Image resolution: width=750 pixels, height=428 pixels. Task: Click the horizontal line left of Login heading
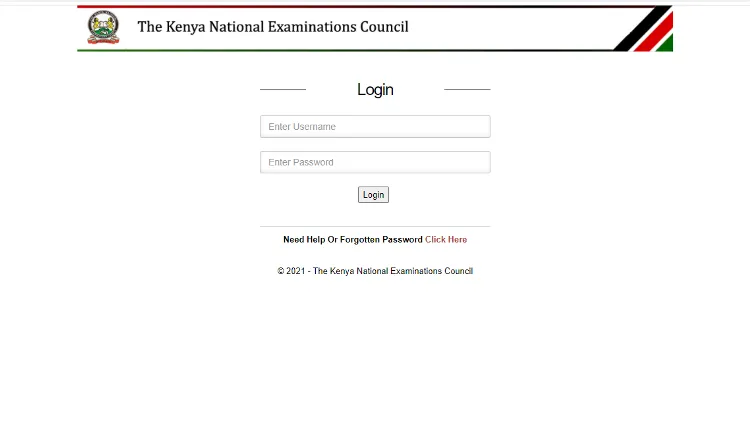click(x=283, y=90)
